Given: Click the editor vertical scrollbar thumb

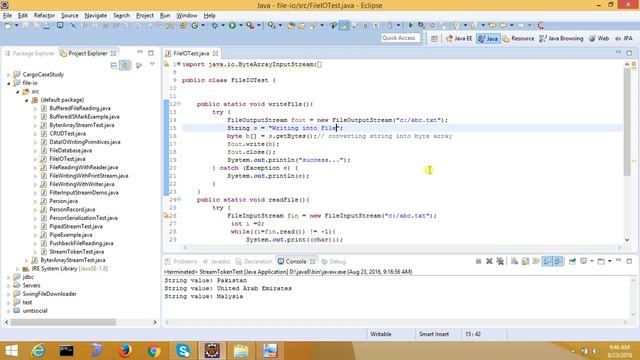Looking at the screenshot, I should (627, 122).
